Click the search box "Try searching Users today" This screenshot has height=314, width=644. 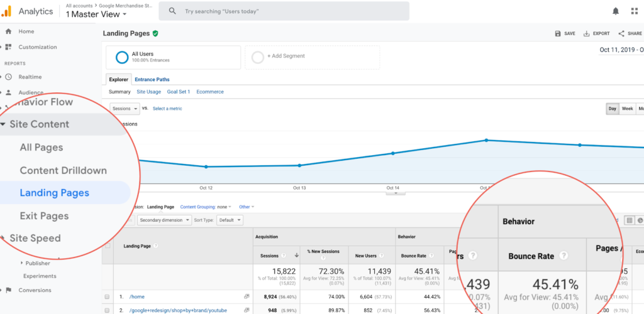pyautogui.click(x=284, y=11)
